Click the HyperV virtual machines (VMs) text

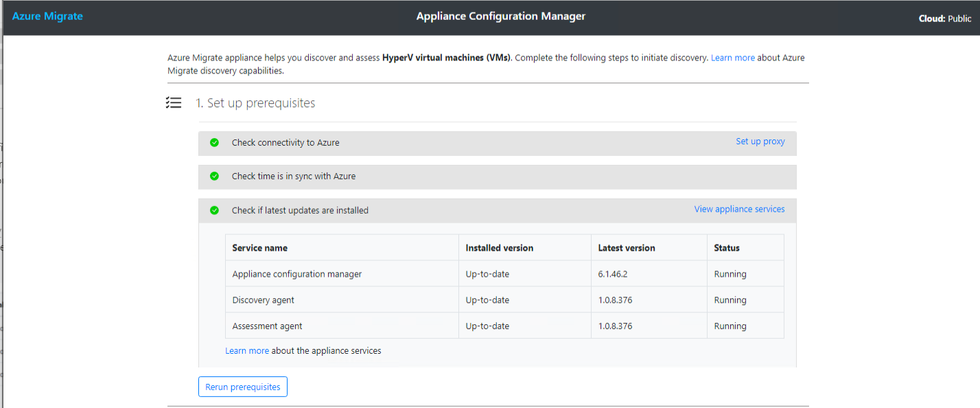coord(447,58)
